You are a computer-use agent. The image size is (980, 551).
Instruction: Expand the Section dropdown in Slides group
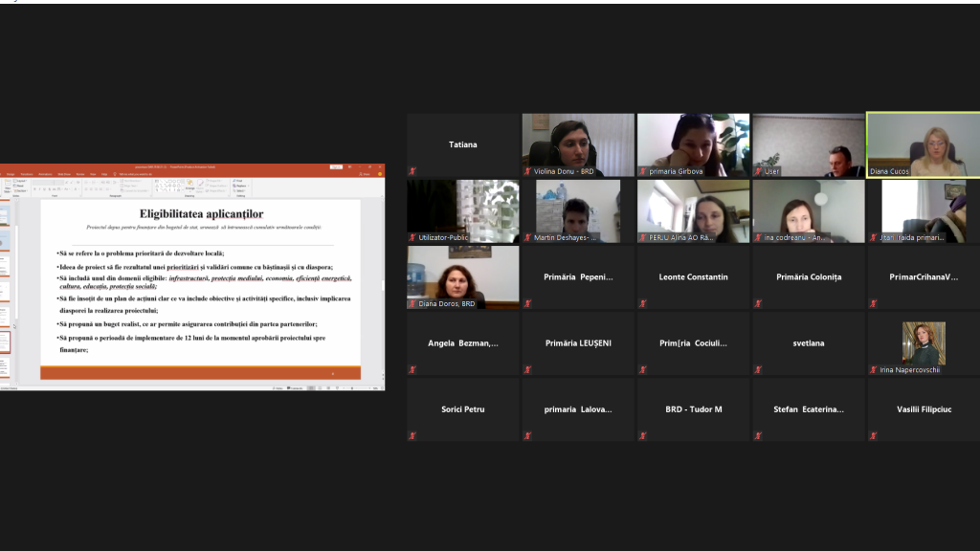pyautogui.click(x=20, y=190)
